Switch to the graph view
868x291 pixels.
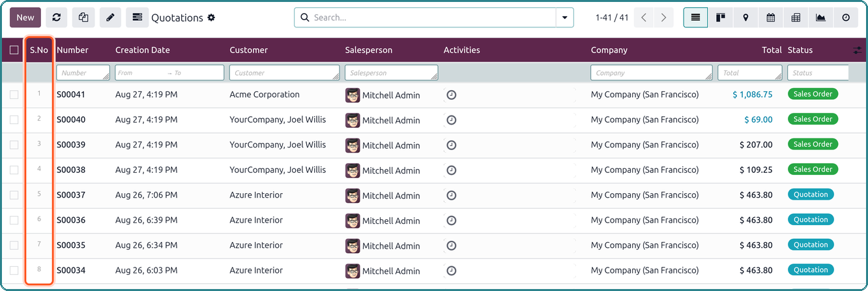click(x=820, y=18)
